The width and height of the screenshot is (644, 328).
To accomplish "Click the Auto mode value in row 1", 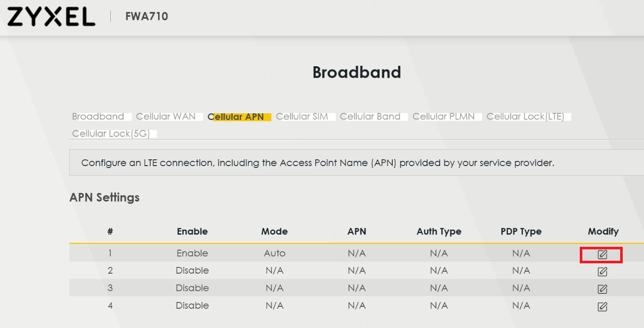I will (x=274, y=254).
